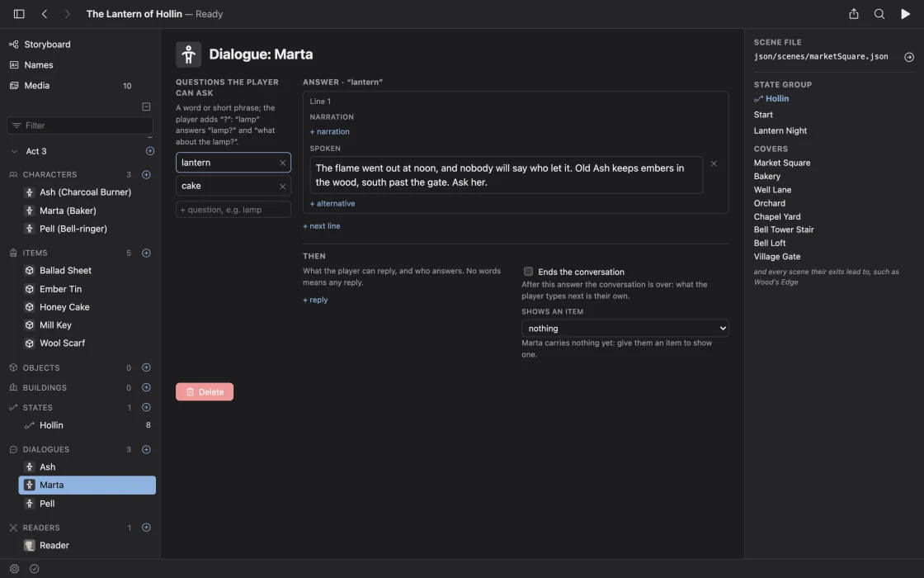This screenshot has width=924, height=578.
Task: Click "+ alternative" link
Action: point(332,203)
